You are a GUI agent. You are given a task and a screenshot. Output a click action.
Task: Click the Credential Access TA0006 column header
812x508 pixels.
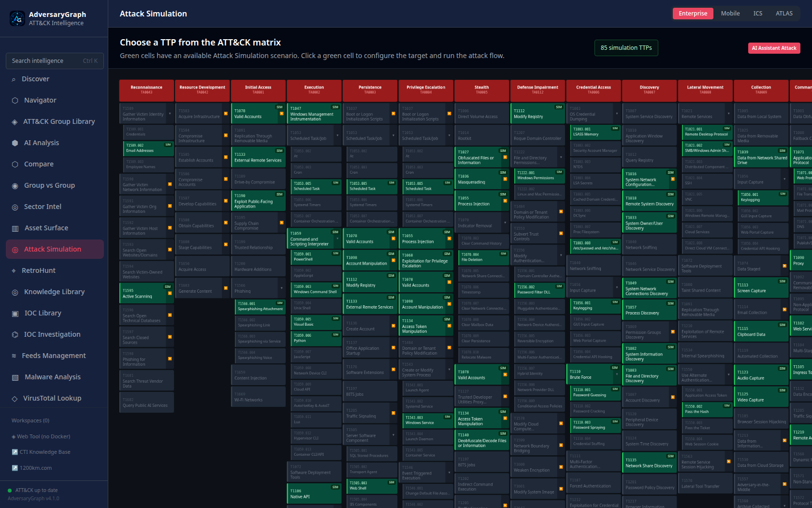coord(594,90)
